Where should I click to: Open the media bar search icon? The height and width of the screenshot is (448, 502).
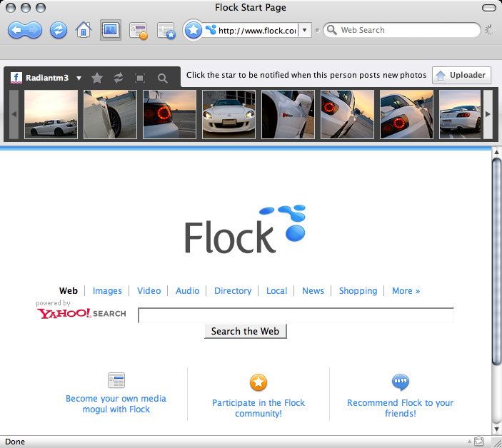162,78
